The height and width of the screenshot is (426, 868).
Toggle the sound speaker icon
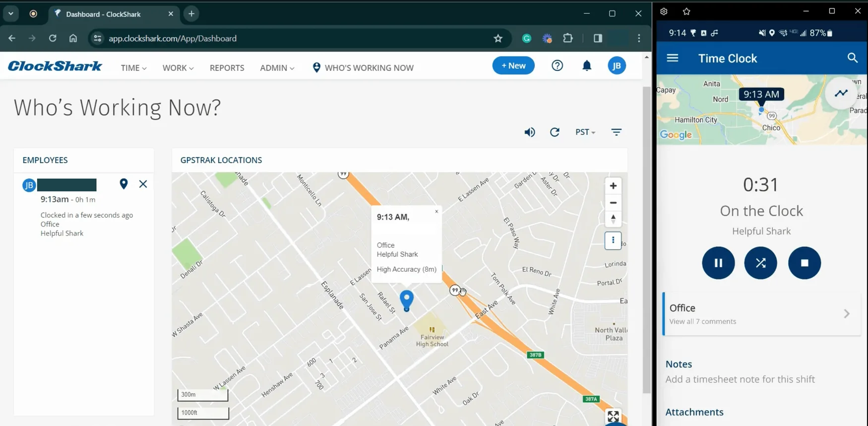pos(530,132)
